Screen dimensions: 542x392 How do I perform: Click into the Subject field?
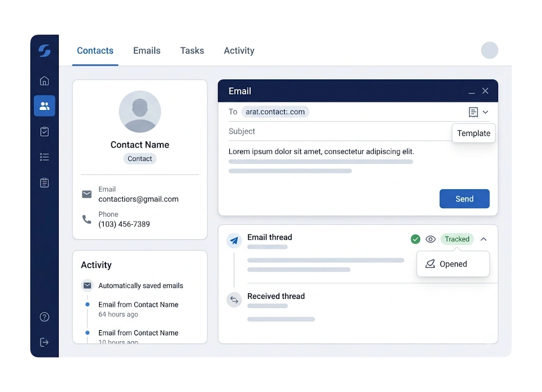[339, 131]
